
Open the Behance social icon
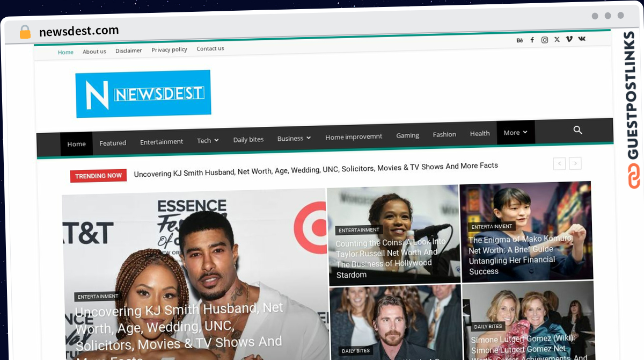pos(519,40)
